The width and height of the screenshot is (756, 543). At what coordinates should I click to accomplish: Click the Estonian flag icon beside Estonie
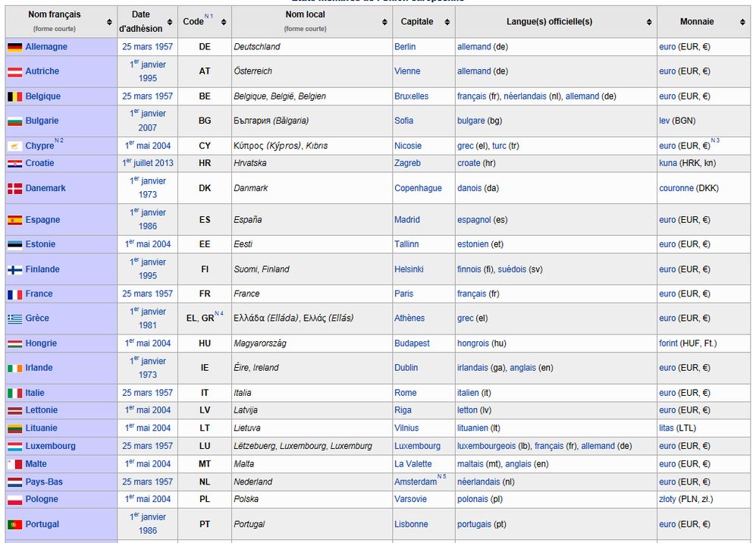(x=15, y=245)
